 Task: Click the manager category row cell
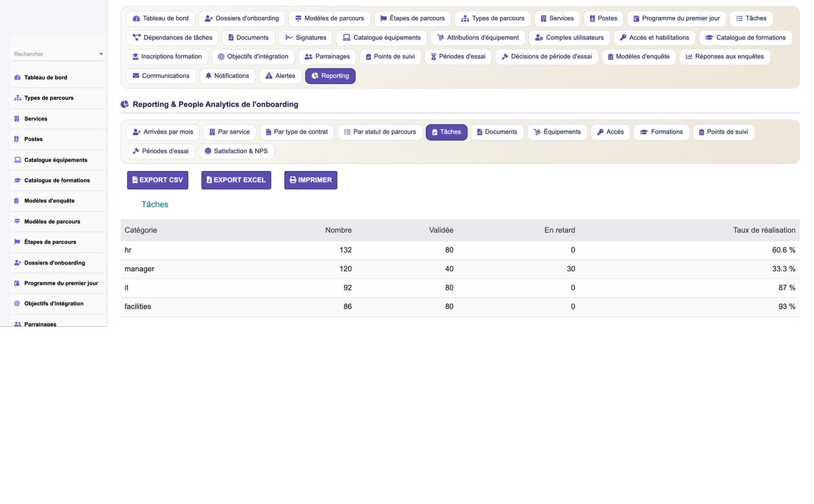(x=140, y=269)
